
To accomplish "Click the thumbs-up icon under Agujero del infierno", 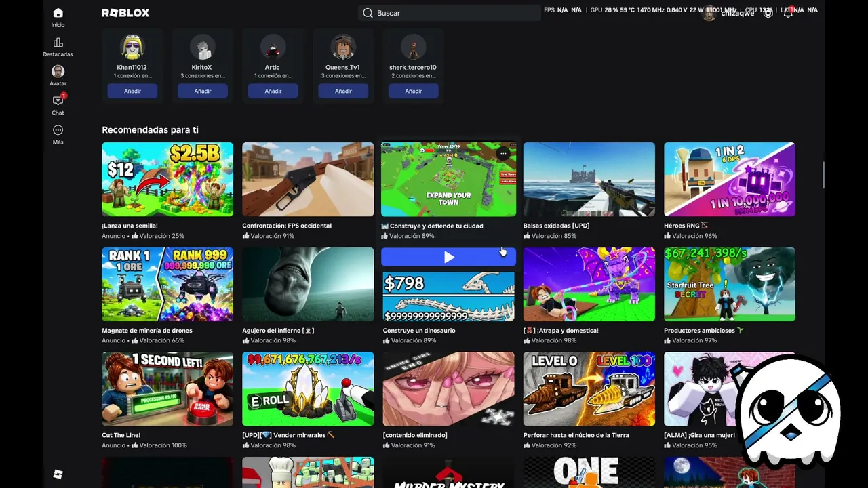I will pos(246,340).
